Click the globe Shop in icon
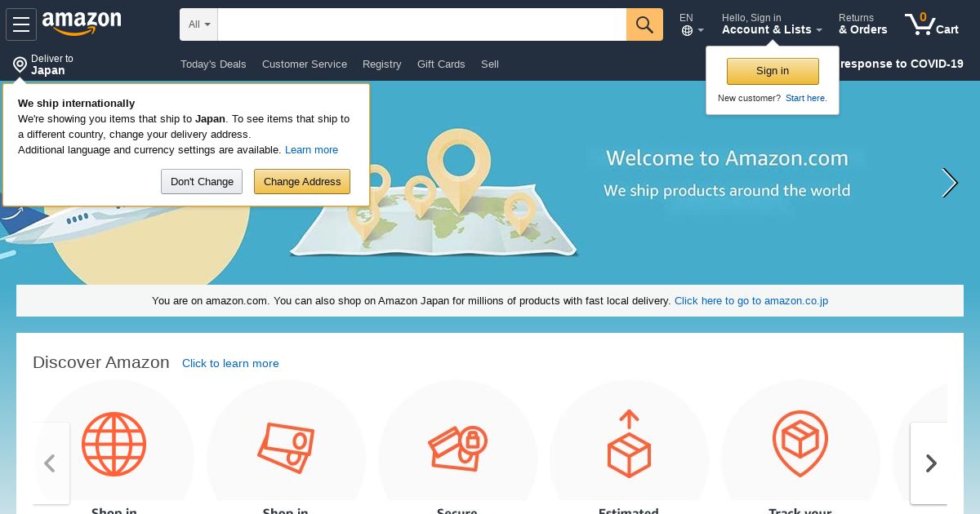This screenshot has height=514, width=980. (x=114, y=444)
